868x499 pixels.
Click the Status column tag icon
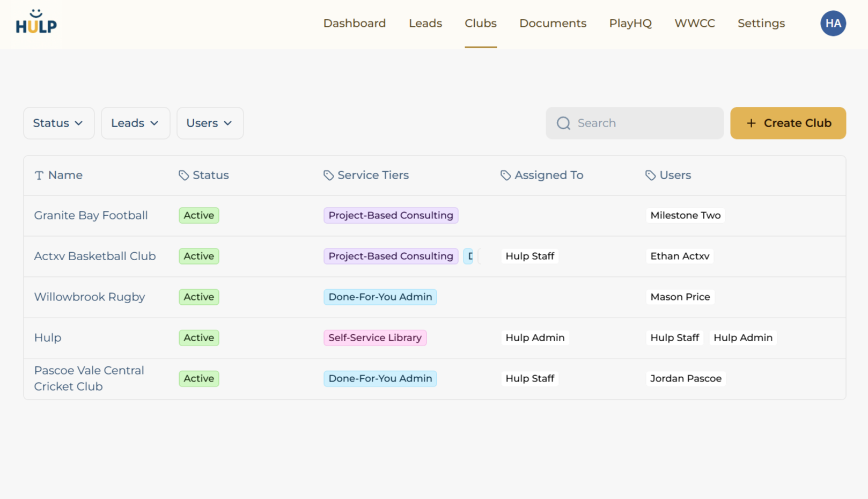click(x=184, y=175)
